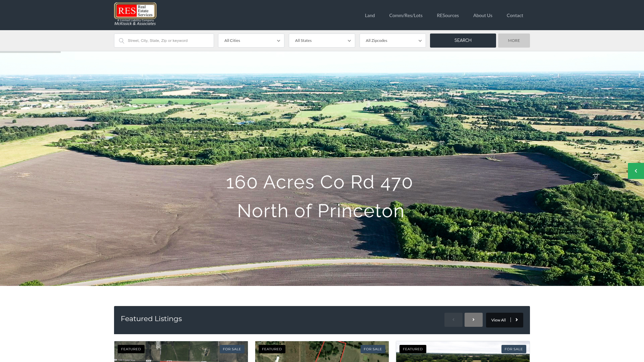This screenshot has height=362, width=644.
Task: Click the keyword search input field
Action: click(x=168, y=41)
